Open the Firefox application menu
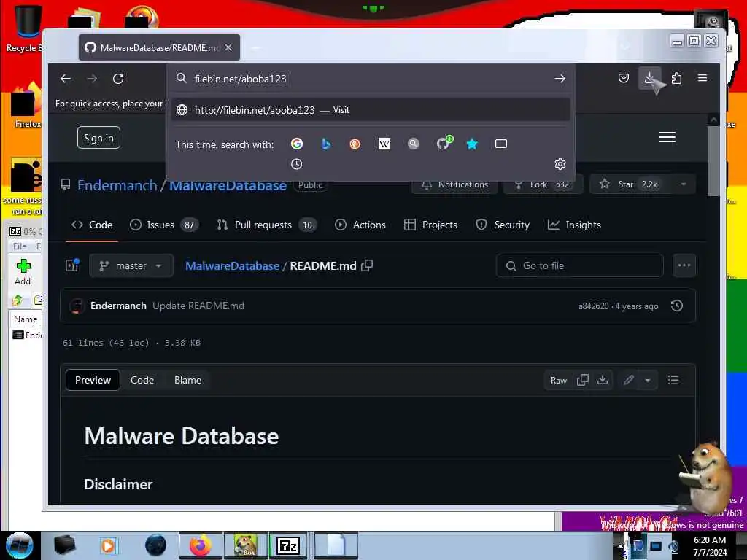The image size is (747, 560). click(703, 78)
